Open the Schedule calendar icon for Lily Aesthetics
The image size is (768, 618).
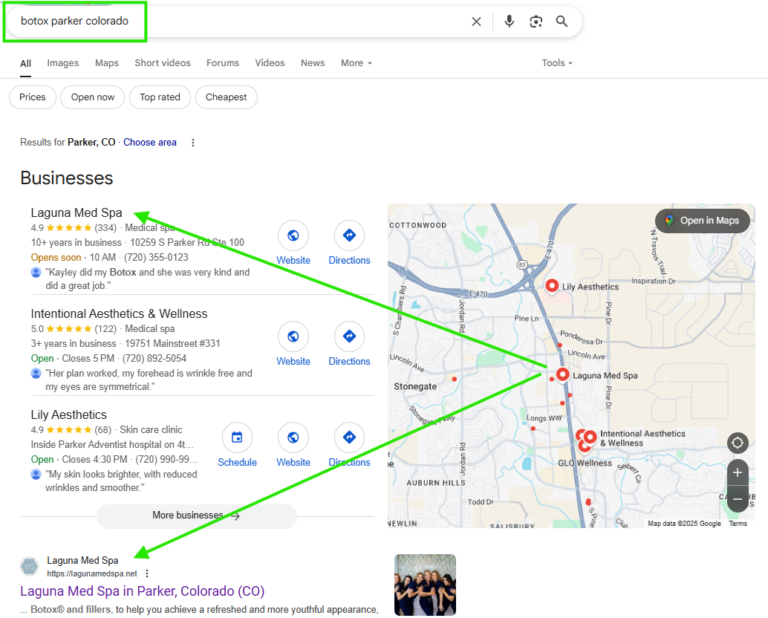click(237, 437)
